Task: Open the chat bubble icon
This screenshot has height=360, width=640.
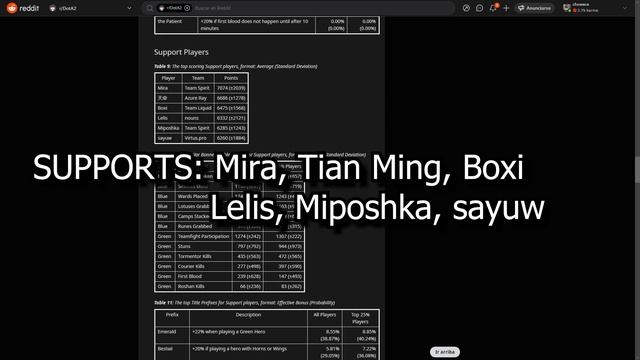Action: pos(480,8)
